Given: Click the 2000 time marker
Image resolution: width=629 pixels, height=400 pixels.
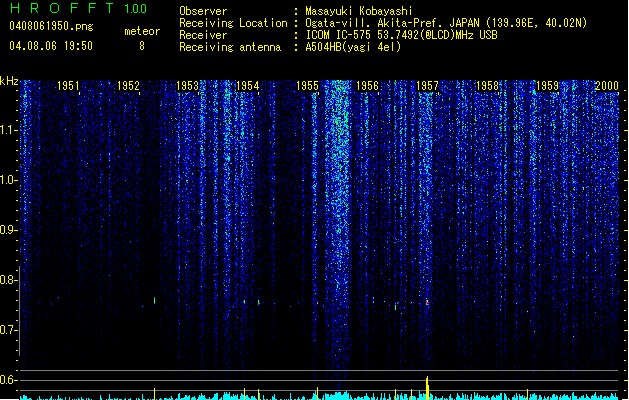Looking at the screenshot, I should [607, 86].
